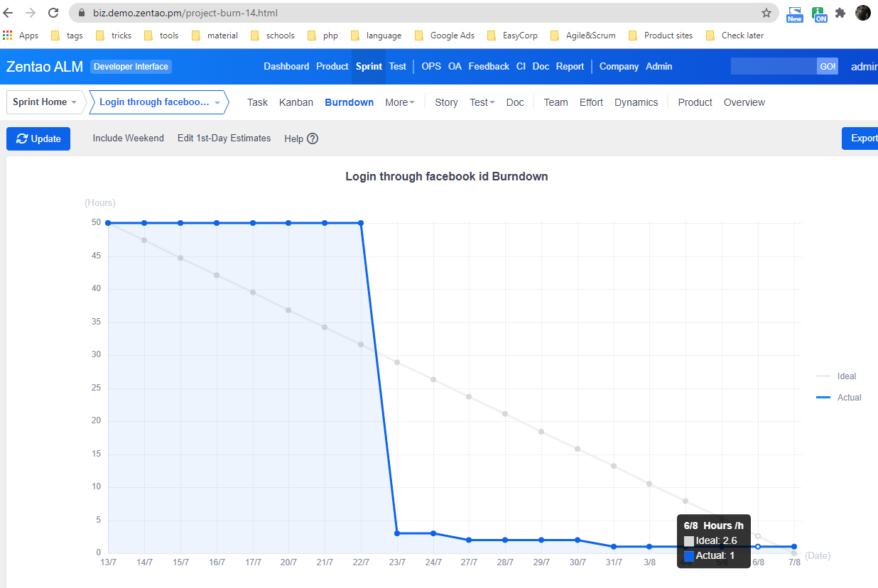Click Edit 1st-Day Estimates link
878x588 pixels.
point(224,138)
